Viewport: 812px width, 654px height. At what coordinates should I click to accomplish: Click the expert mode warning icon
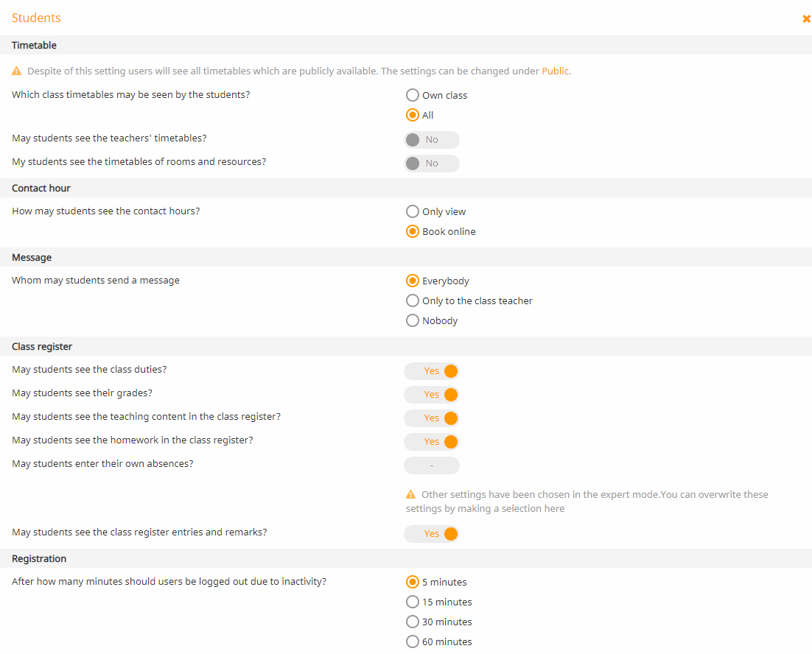click(411, 494)
